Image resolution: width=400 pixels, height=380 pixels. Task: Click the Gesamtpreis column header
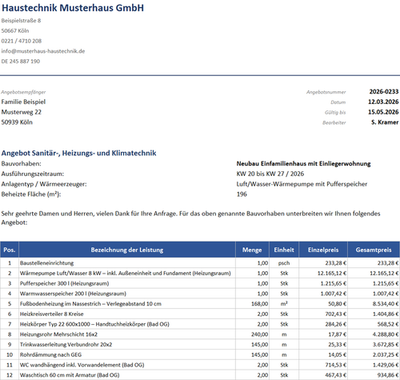373,250
